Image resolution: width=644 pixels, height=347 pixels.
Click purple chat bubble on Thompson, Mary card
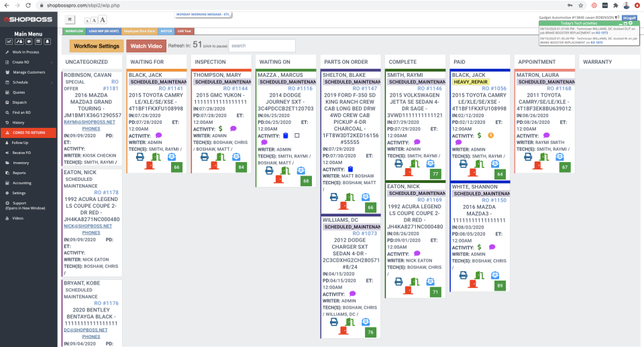tap(233, 129)
